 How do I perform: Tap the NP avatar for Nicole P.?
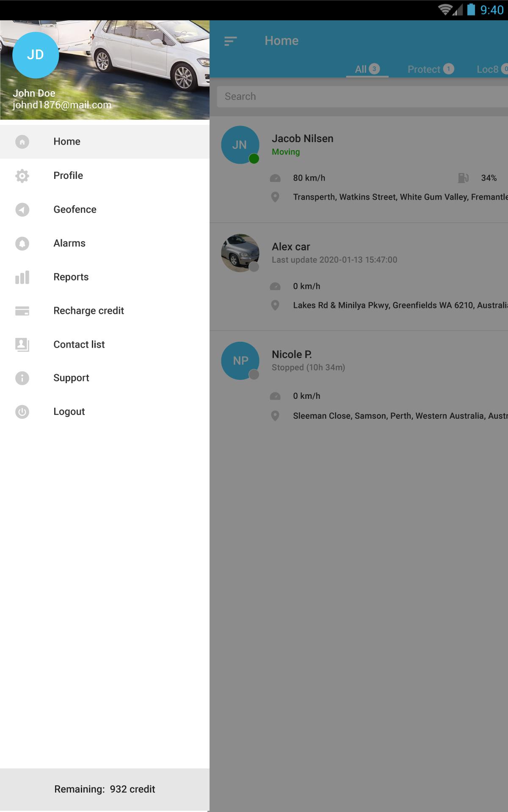240,361
